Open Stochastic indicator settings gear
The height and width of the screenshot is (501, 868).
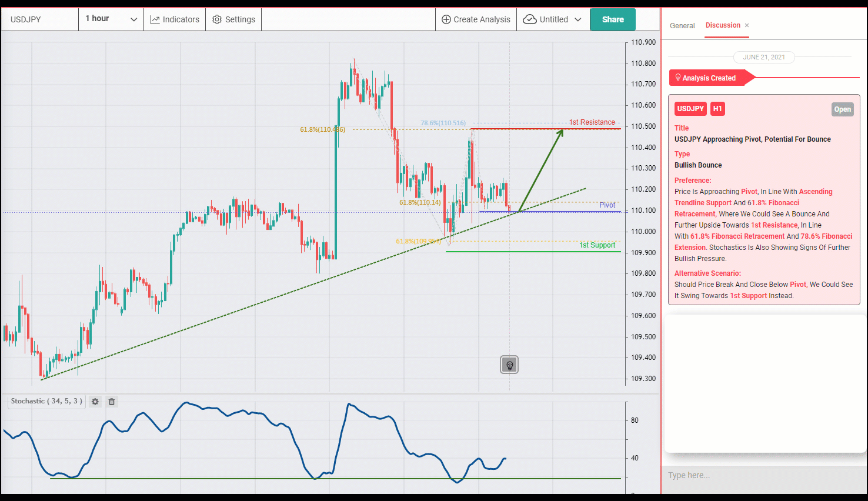[x=95, y=402]
